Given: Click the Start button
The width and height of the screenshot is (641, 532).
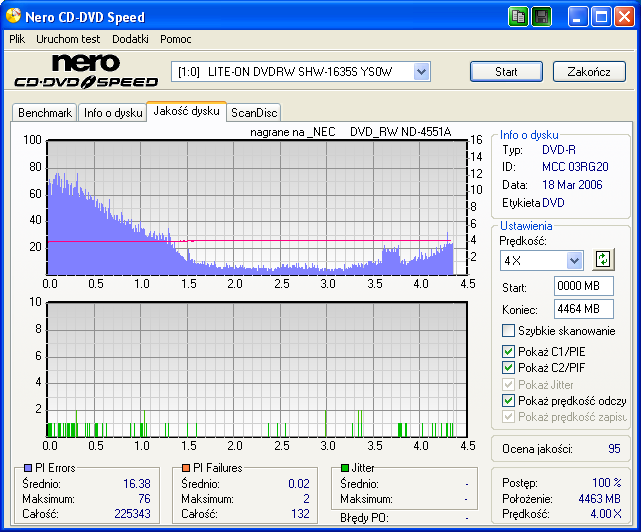Looking at the screenshot, I should pyautogui.click(x=506, y=72).
